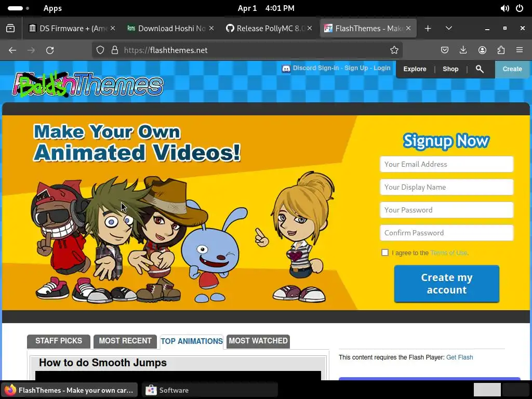The image size is (532, 399).
Task: Reload the current page
Action: coord(50,50)
